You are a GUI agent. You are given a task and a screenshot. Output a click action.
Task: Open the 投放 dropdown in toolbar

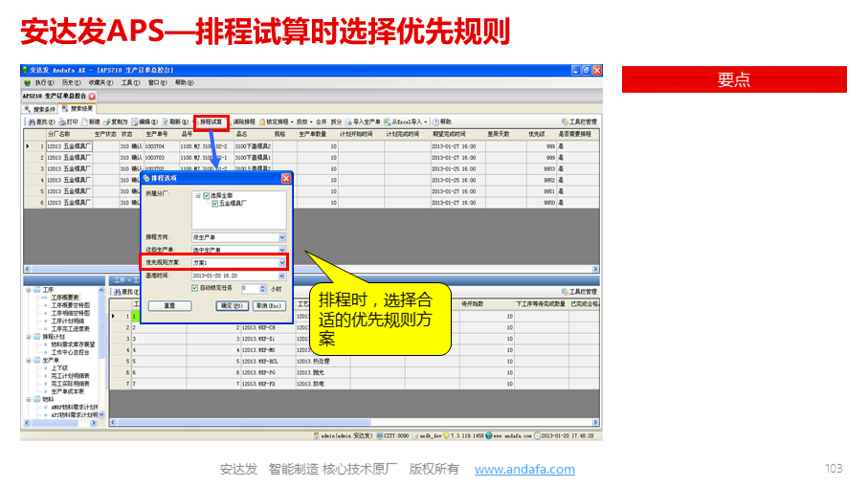[304, 122]
